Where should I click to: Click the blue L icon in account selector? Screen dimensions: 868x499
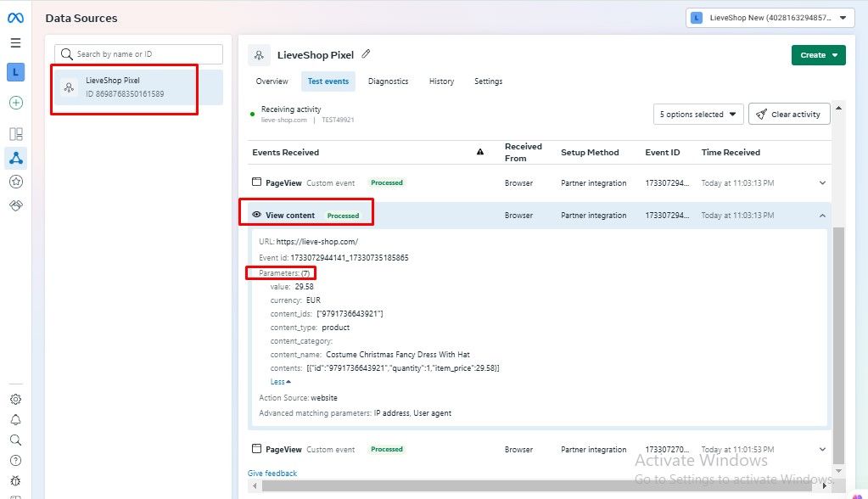pyautogui.click(x=697, y=18)
